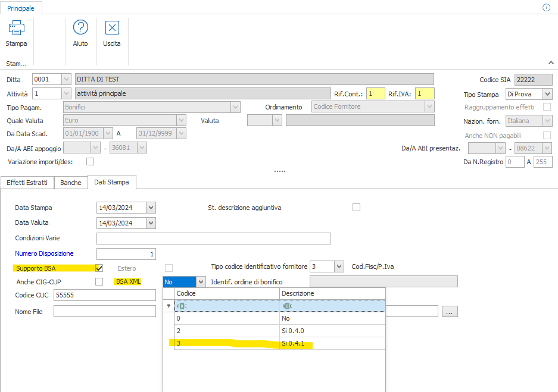Open Tipo codice identificativo fornitore dropdown
This screenshot has width=558, height=392.
coord(339,266)
